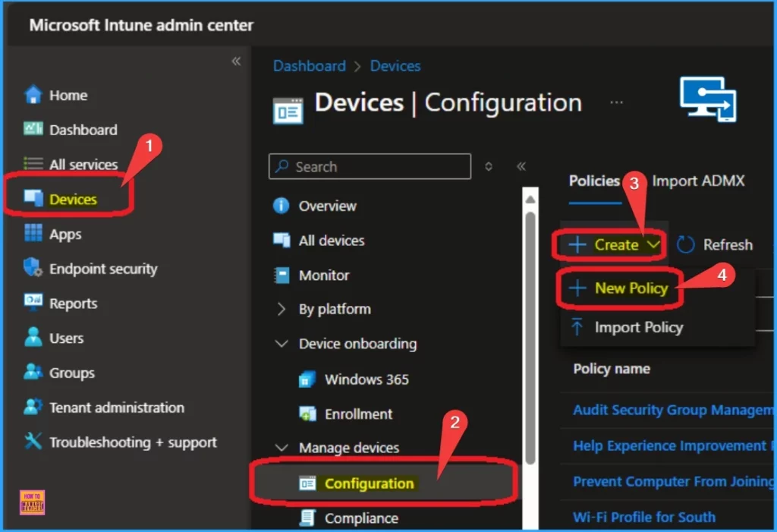Open Home in the sidebar
This screenshot has height=532, width=777.
[x=68, y=95]
